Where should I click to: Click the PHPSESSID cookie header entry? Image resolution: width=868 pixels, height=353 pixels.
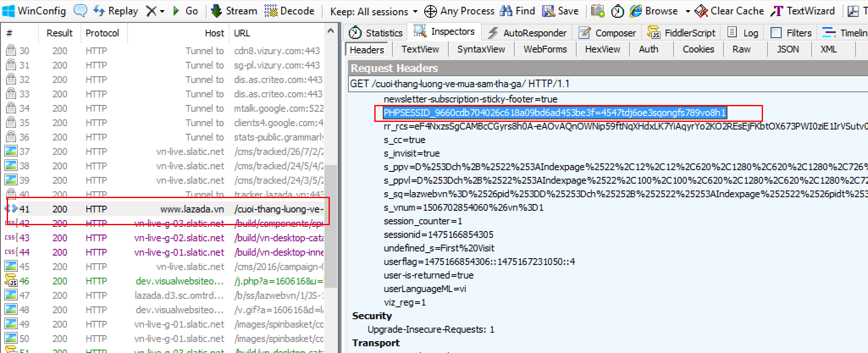555,113
